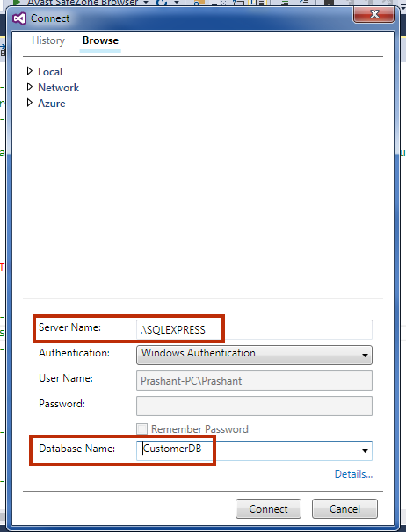Click the green run arrow beside Avast SafeZone Browser
Image resolution: width=406 pixels, height=532 pixels.
point(17,3)
